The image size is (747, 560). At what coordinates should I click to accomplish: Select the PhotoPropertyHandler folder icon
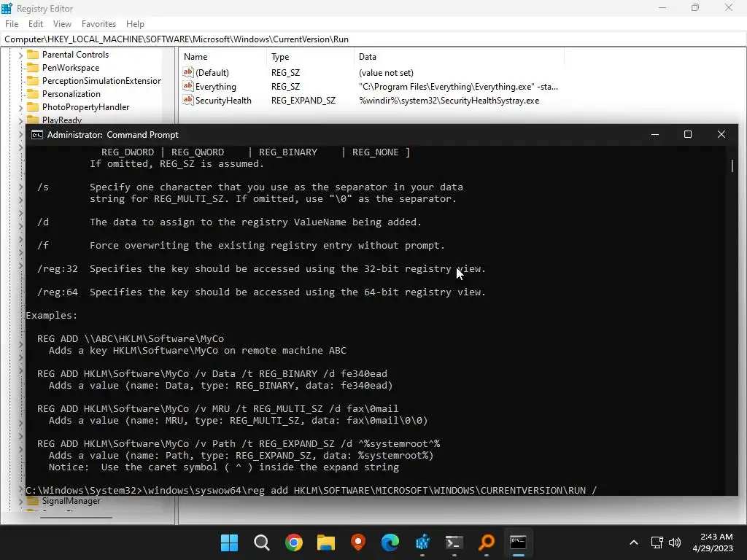coord(32,106)
